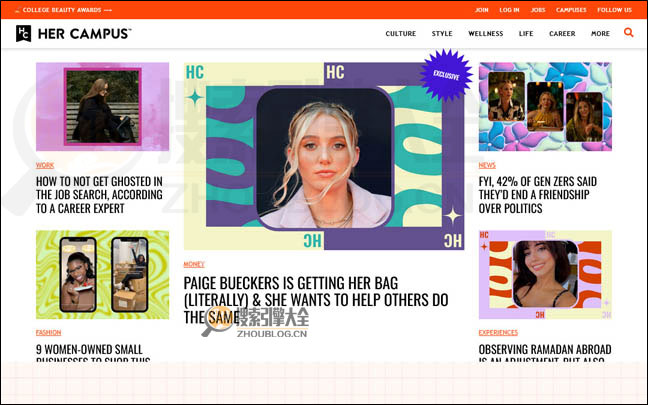Expand the More menu
This screenshot has height=405, width=648.
point(600,33)
